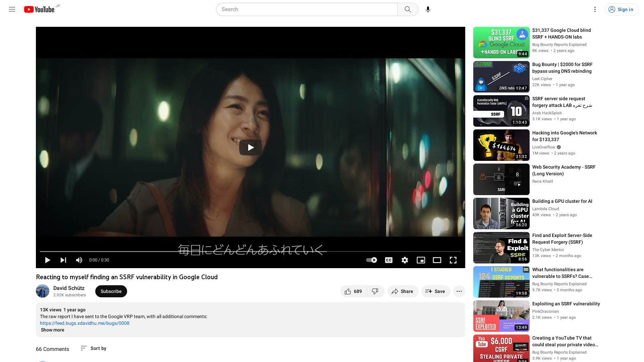Open Hacking into Google's Network thumbnail
The width and height of the screenshot is (644, 362).
tap(501, 145)
